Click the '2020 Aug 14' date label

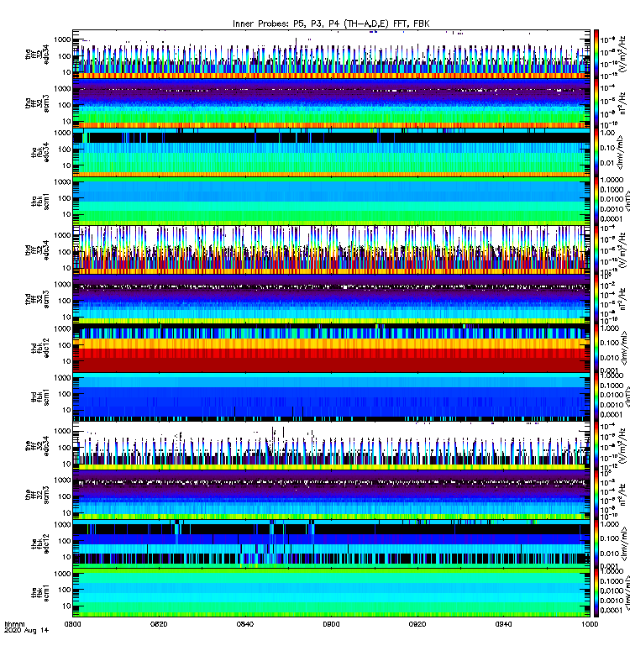click(27, 630)
